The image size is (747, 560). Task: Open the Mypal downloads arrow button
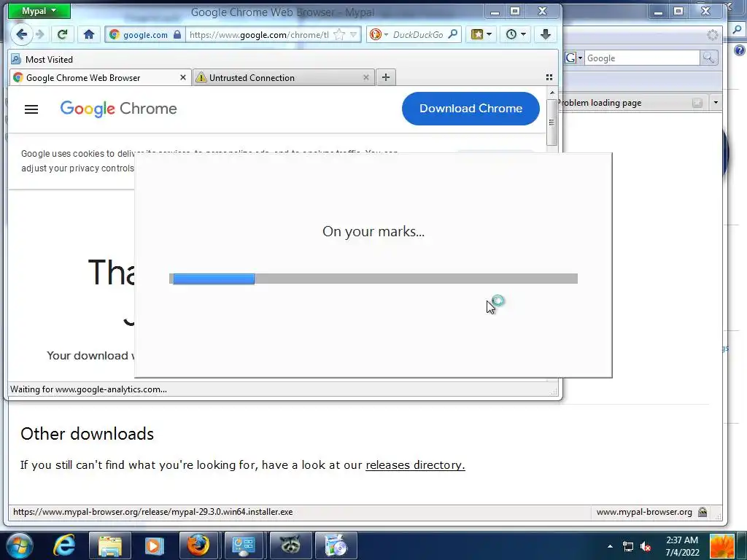546,34
